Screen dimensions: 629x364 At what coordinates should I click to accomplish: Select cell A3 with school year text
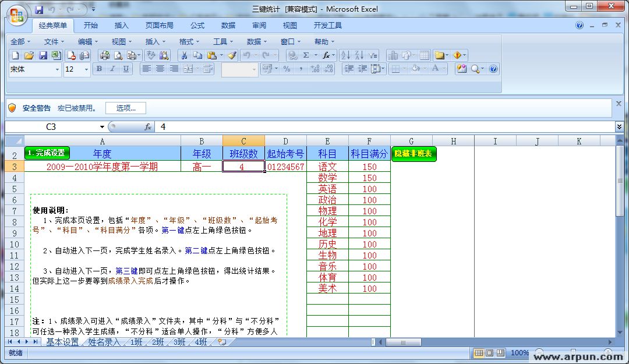point(103,167)
